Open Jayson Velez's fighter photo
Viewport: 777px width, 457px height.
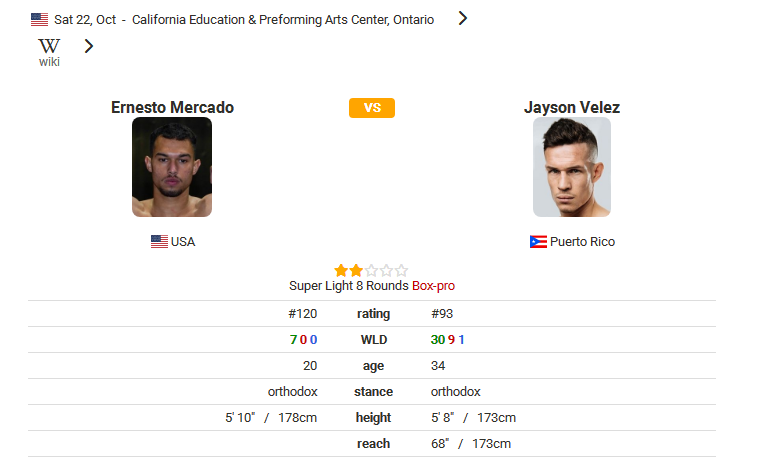pyautogui.click(x=572, y=167)
